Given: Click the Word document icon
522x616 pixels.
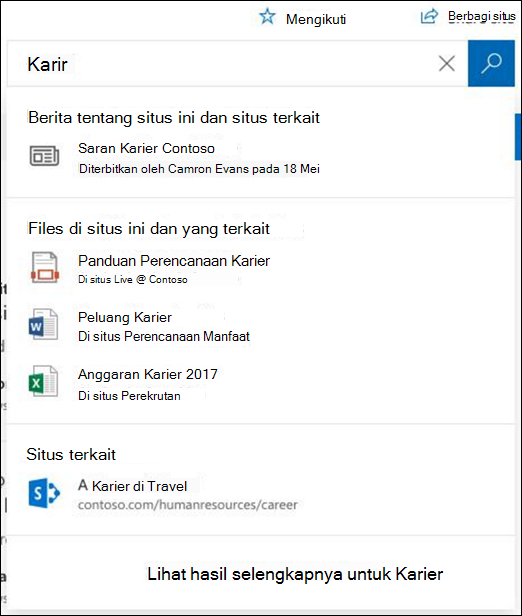Looking at the screenshot, I should point(43,324).
